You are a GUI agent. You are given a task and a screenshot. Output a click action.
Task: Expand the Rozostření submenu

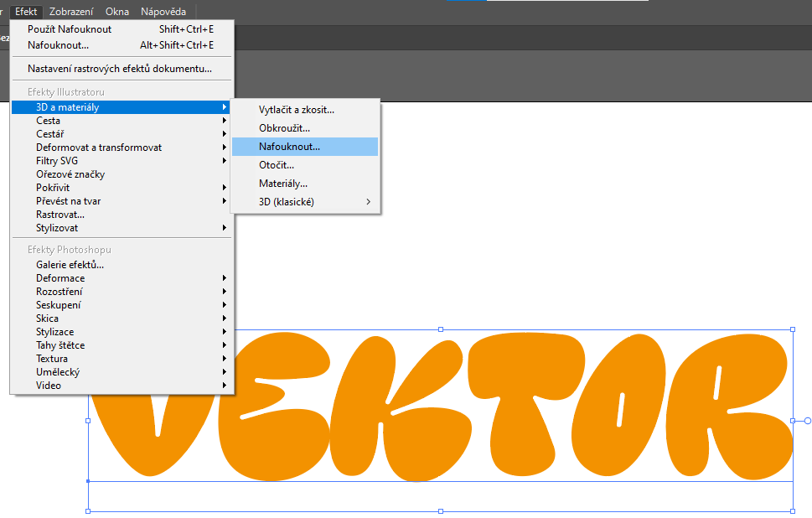[59, 292]
